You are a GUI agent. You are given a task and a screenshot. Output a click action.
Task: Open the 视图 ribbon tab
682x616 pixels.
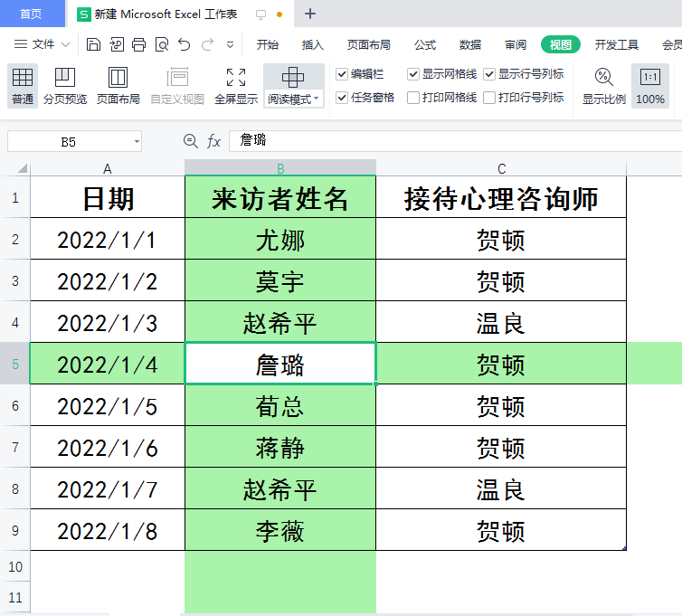(560, 45)
